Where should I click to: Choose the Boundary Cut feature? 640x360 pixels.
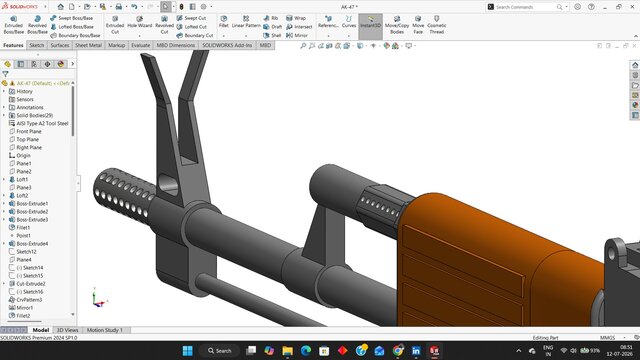point(195,36)
